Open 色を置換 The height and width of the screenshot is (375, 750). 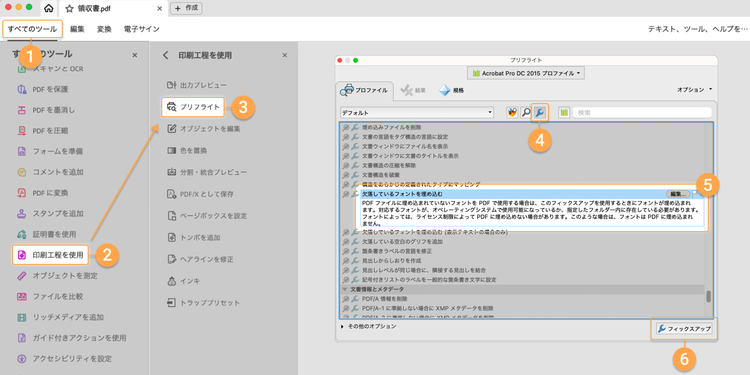[x=187, y=151]
